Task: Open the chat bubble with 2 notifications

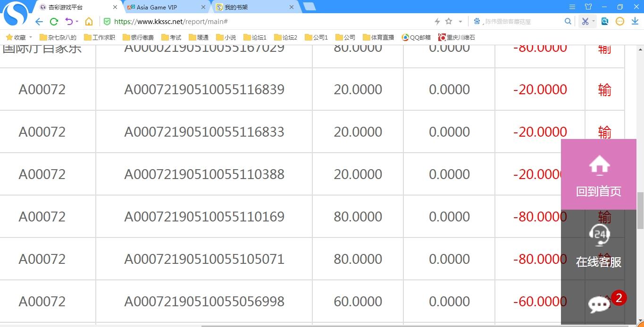Action: 599,304
